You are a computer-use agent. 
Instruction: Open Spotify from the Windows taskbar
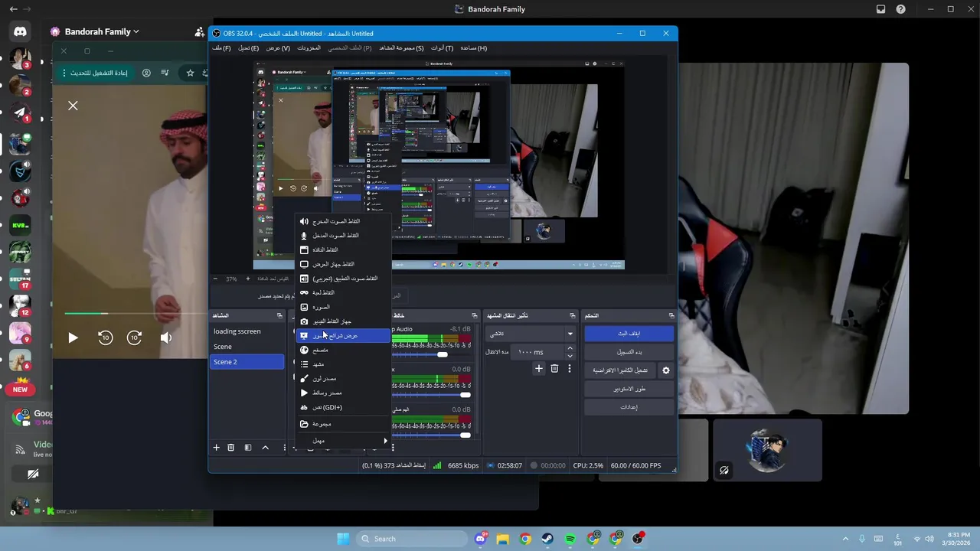coord(570,539)
